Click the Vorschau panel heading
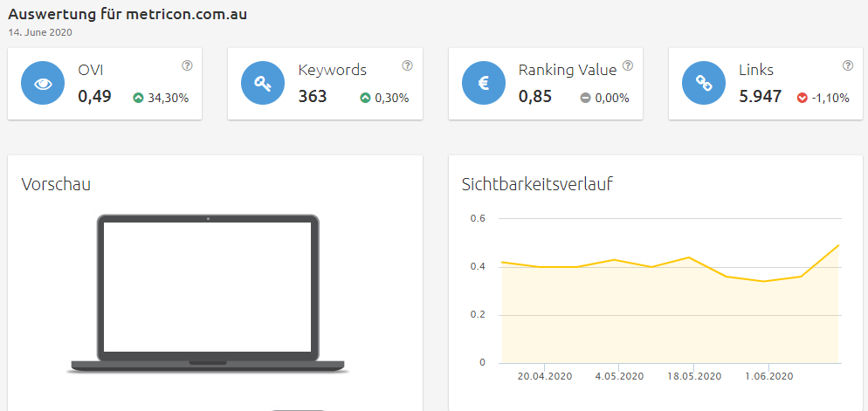This screenshot has height=411, width=868. (56, 184)
